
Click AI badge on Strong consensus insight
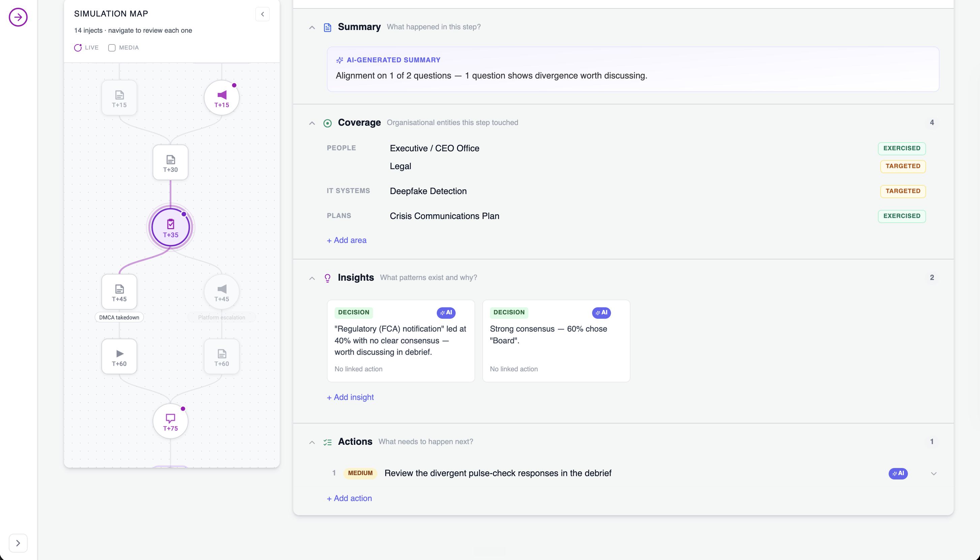tap(602, 313)
